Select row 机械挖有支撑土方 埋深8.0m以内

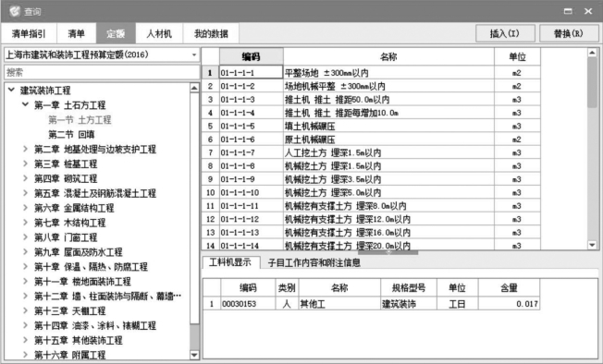point(371,206)
